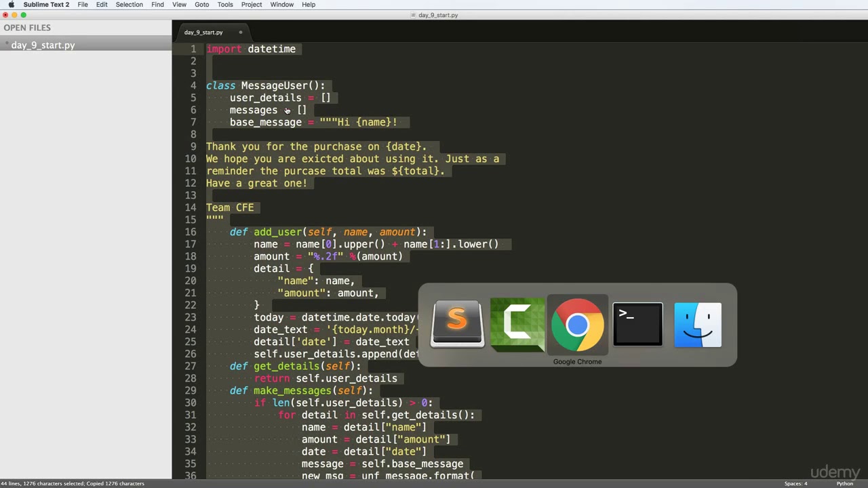Select Sublime Text icon in app switcher
Screen dimensions: 868x488
click(457, 325)
